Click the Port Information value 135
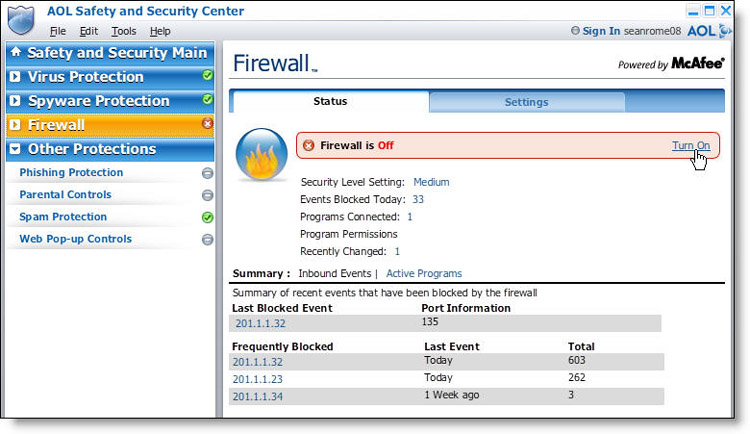This screenshot has height=434, width=750. (430, 322)
